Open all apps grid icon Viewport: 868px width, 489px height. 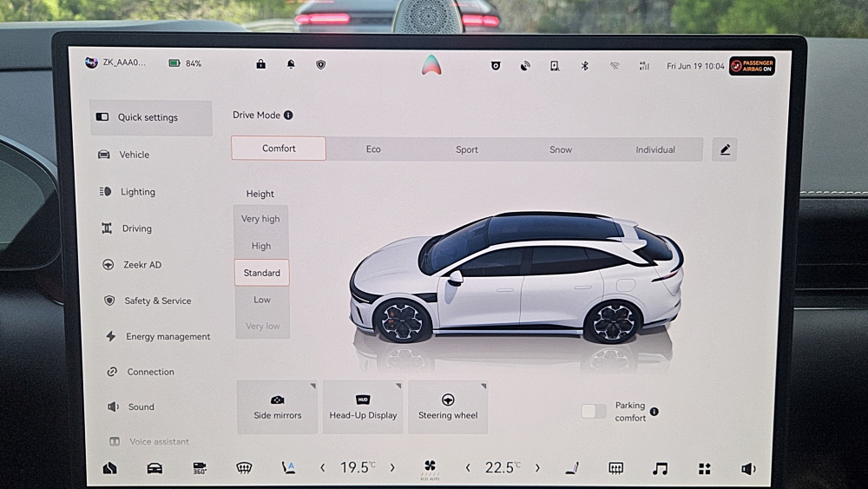704,469
